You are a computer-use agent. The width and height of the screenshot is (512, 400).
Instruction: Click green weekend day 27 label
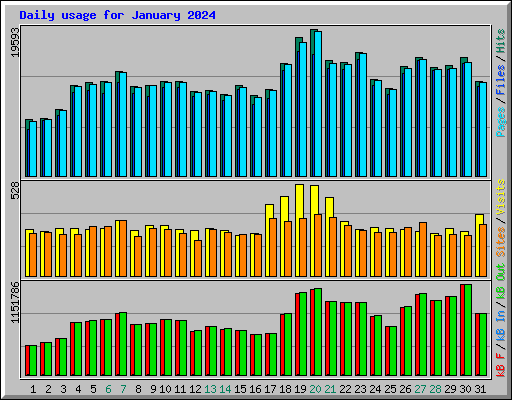pos(420,389)
